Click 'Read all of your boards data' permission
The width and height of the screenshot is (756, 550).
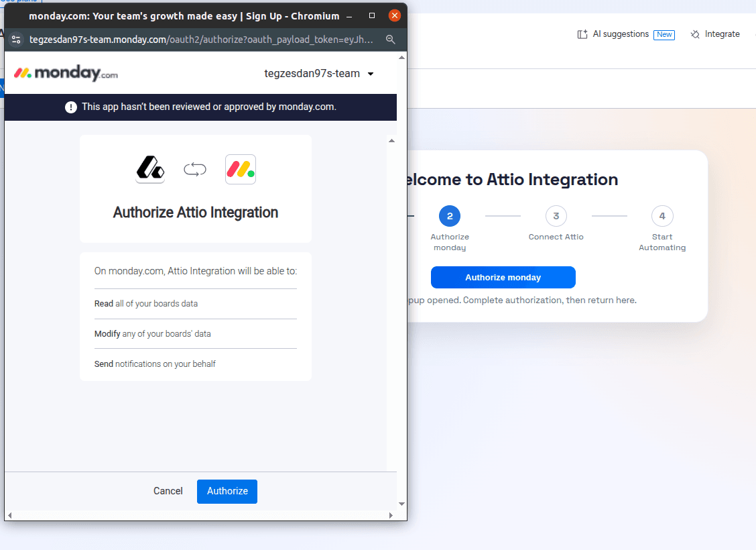[146, 303]
